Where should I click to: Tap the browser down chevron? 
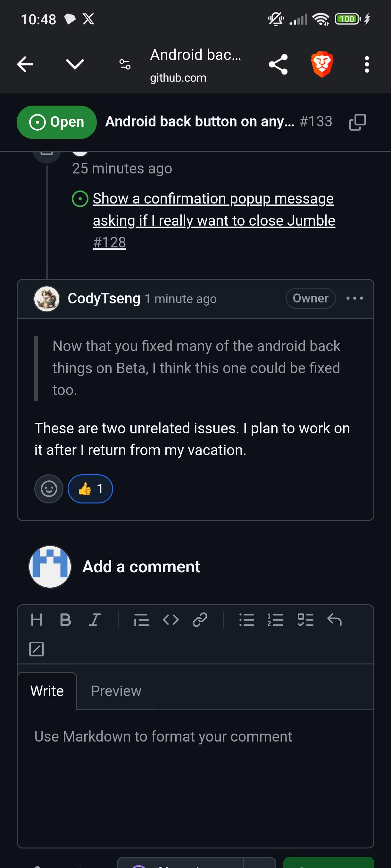pos(75,64)
